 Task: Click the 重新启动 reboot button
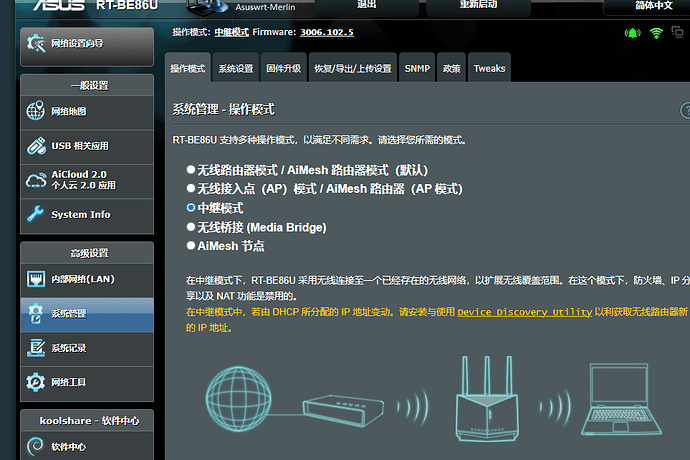coord(478,6)
